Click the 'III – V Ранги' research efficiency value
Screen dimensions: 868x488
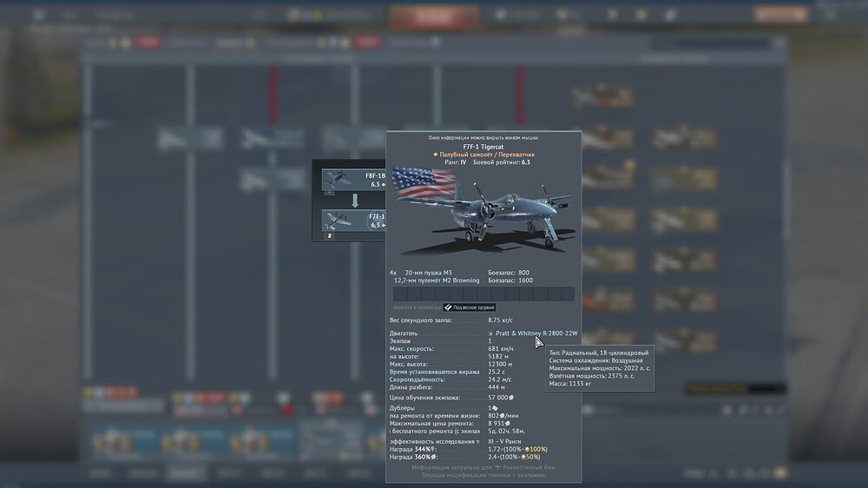(x=504, y=441)
